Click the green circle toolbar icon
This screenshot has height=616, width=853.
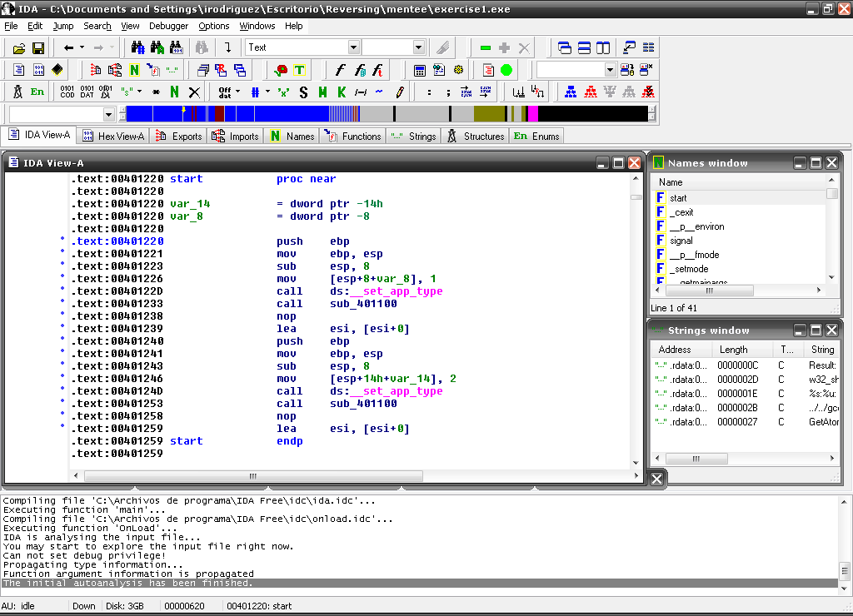506,70
